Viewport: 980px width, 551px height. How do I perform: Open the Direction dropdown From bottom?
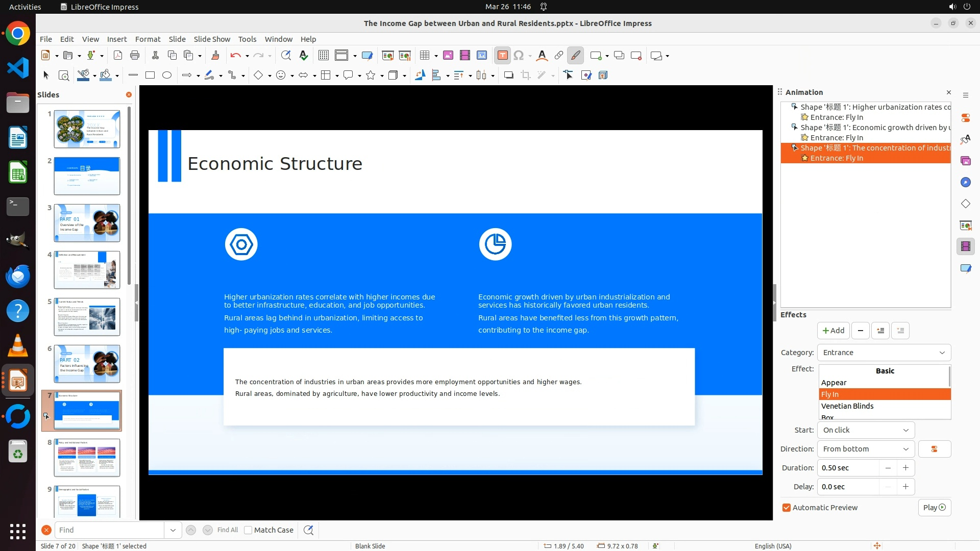coord(866,449)
